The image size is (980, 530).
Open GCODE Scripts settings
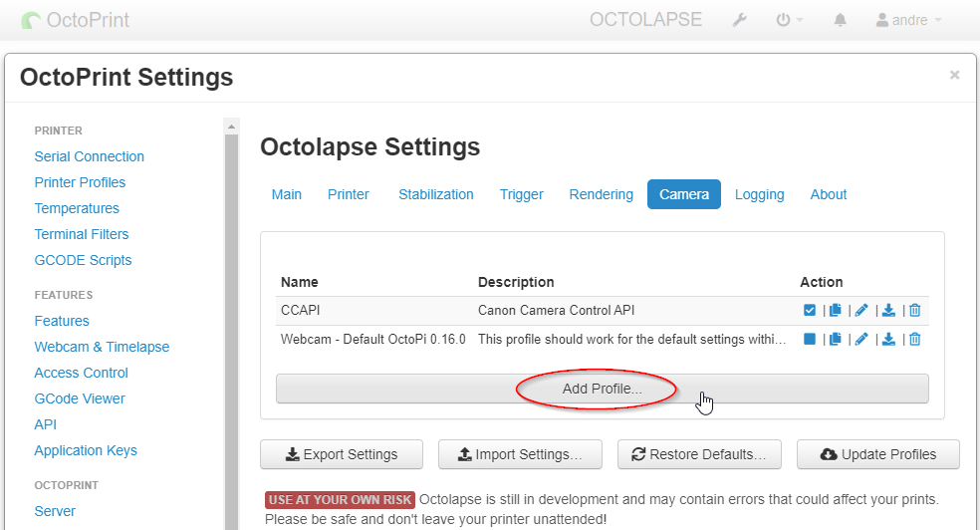83,260
